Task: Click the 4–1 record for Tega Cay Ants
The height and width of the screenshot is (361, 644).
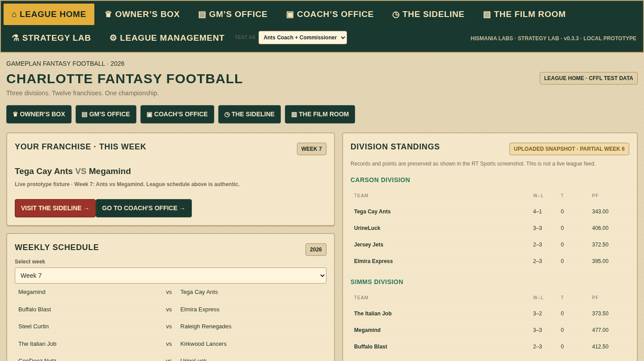Action: click(x=538, y=212)
